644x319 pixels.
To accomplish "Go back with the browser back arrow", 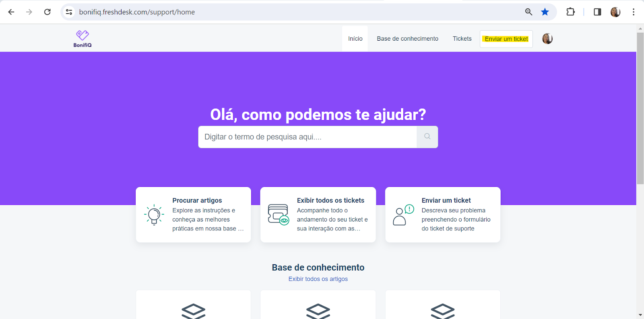I will click(11, 12).
